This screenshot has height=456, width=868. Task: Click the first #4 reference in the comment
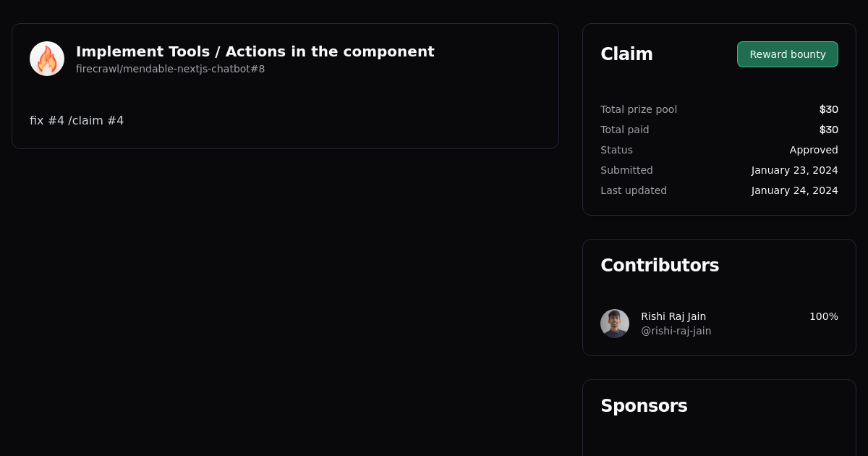58,120
